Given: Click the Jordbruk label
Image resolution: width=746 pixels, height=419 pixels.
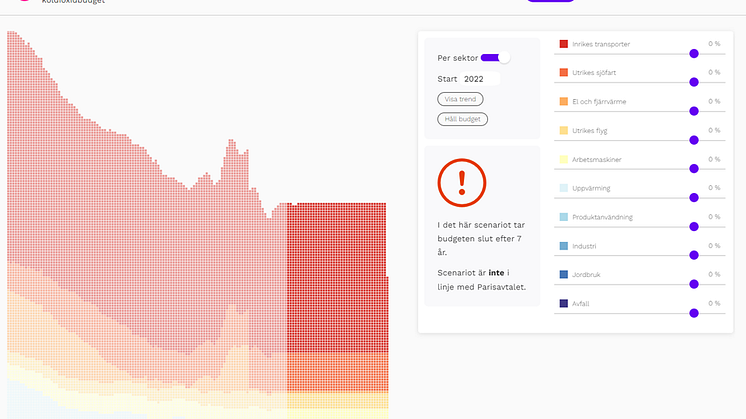Looking at the screenshot, I should tap(586, 275).
